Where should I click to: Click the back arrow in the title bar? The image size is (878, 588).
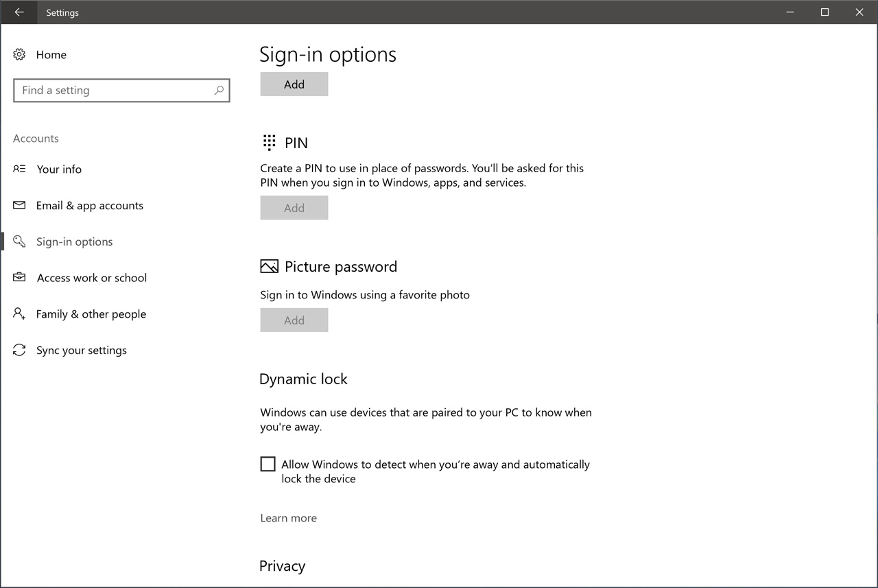coord(19,12)
